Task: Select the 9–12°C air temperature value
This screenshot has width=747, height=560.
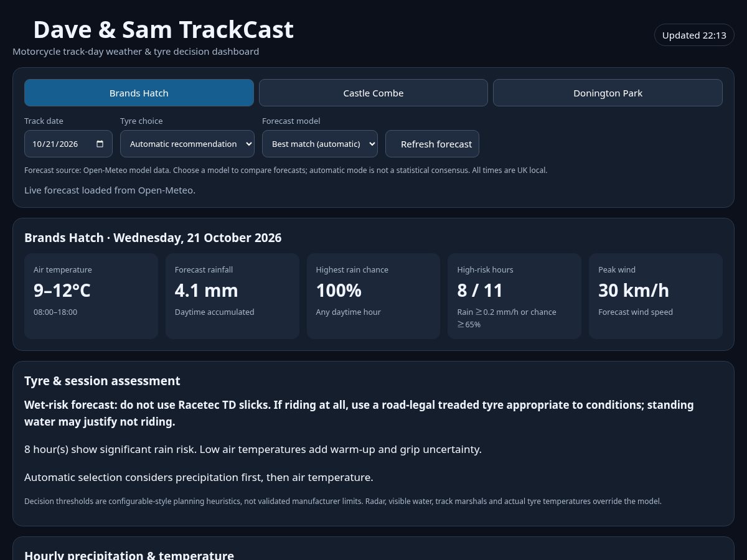Action: click(62, 291)
